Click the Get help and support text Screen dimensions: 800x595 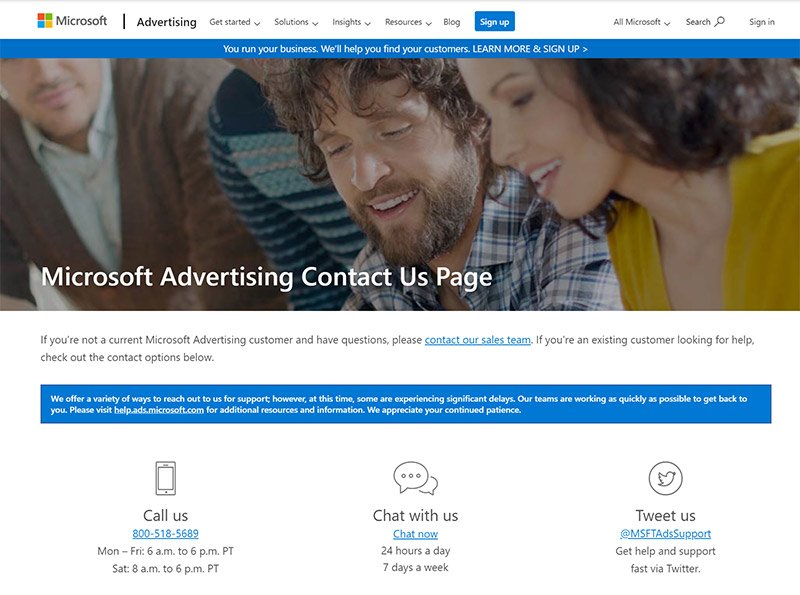click(665, 551)
